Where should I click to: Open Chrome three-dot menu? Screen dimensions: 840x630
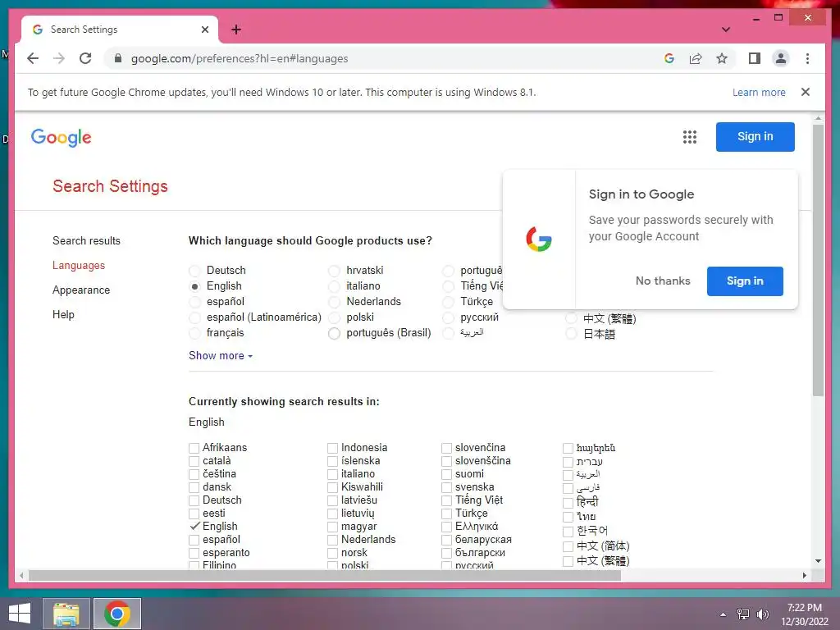(807, 58)
